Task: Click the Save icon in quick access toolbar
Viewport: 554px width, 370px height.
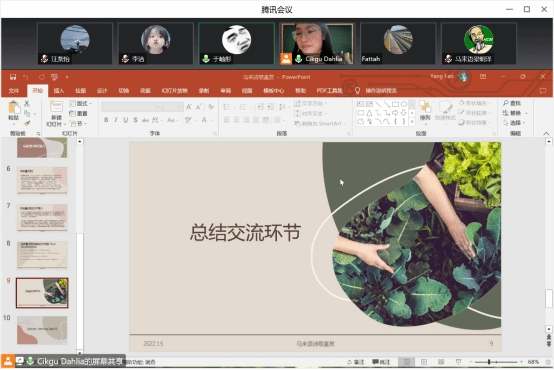Action: 13,77
